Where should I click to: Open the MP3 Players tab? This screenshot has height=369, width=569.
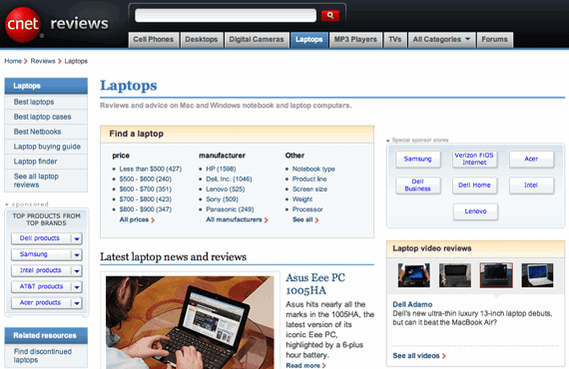[356, 40]
